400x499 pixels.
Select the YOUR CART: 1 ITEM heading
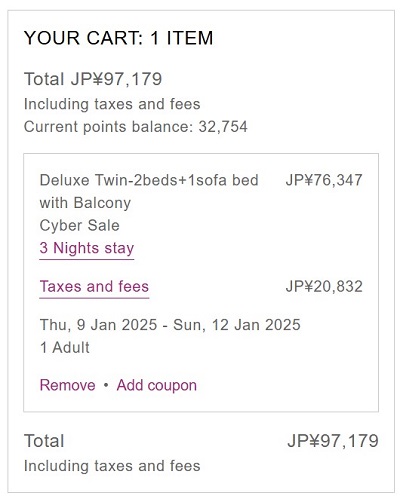tap(118, 38)
